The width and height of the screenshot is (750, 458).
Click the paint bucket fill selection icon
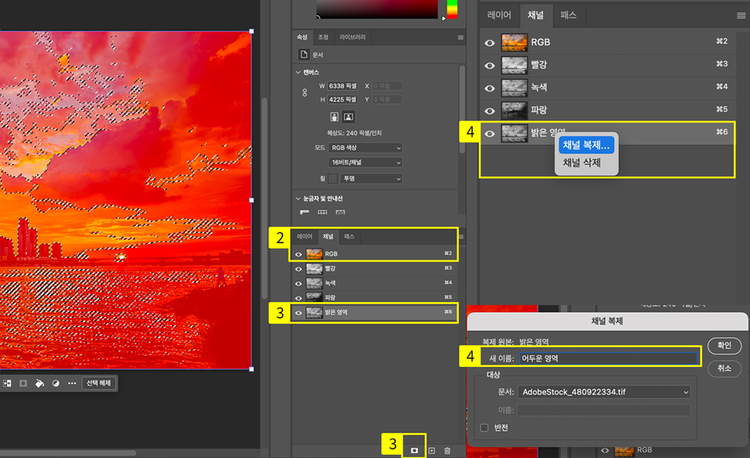pyautogui.click(x=40, y=383)
